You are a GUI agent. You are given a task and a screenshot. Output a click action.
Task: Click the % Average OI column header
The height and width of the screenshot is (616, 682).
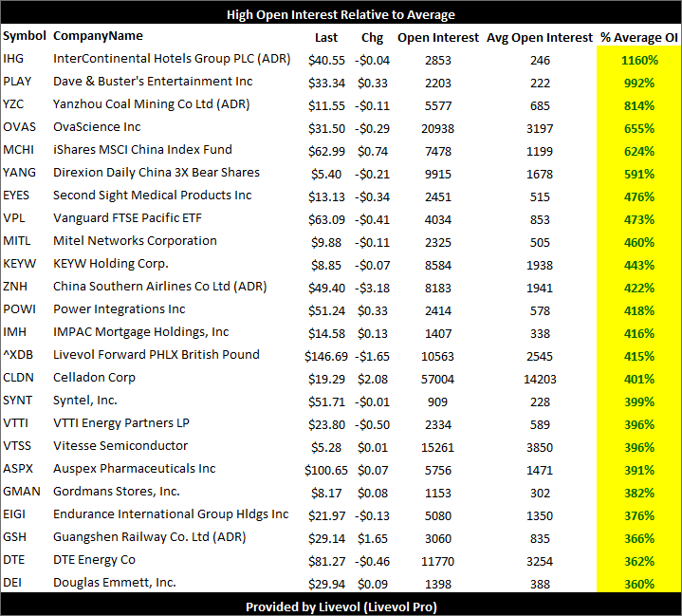[x=639, y=37]
